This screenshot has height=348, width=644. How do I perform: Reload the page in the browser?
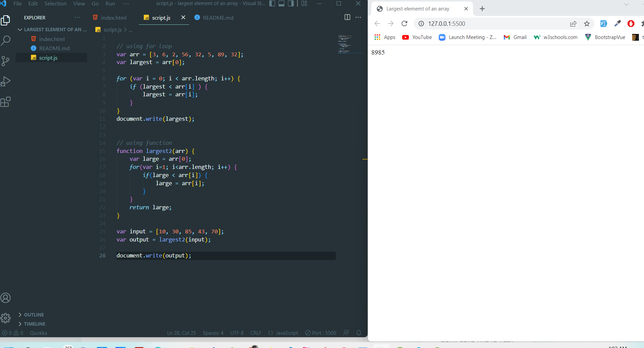click(404, 23)
